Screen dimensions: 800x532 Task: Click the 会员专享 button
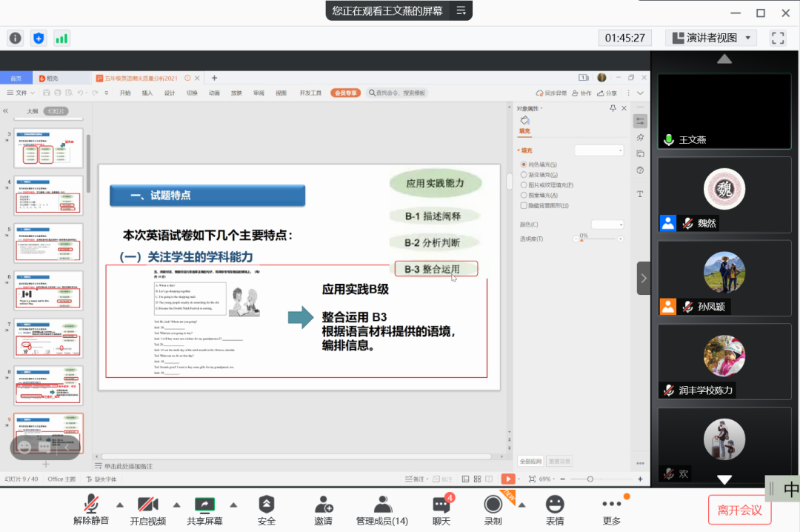coord(345,93)
